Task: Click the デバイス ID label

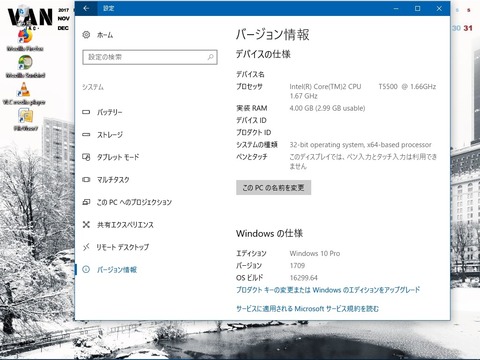Action: (251, 120)
